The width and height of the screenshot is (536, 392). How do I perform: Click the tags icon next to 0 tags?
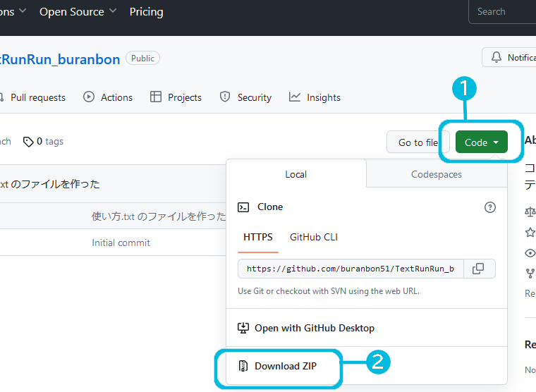click(28, 142)
